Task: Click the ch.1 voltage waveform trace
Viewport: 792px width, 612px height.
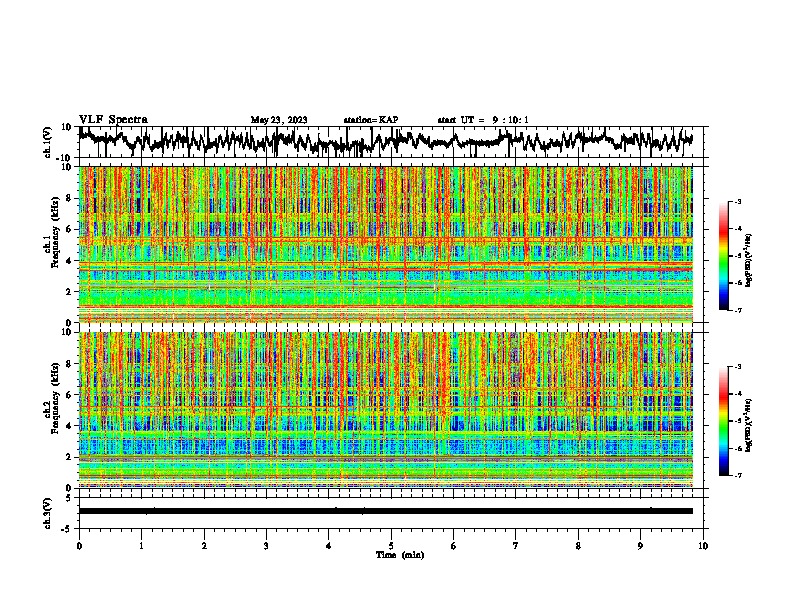Action: pos(385,142)
